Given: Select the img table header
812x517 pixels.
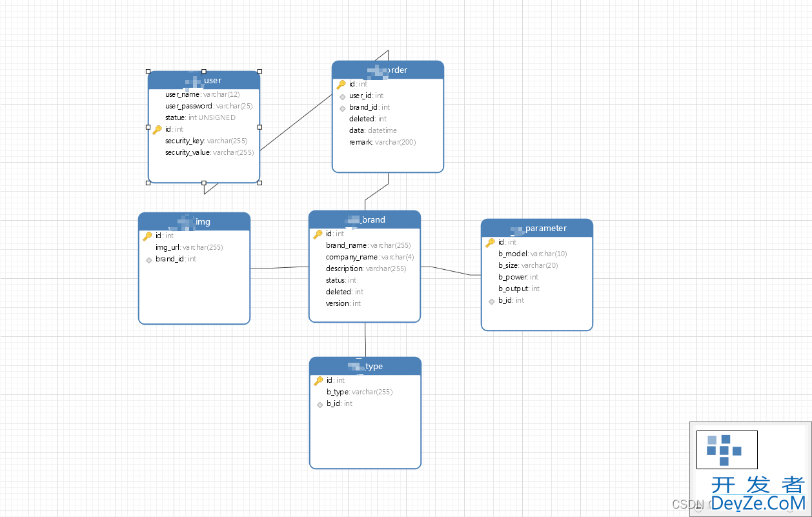Looking at the screenshot, I should [x=194, y=221].
